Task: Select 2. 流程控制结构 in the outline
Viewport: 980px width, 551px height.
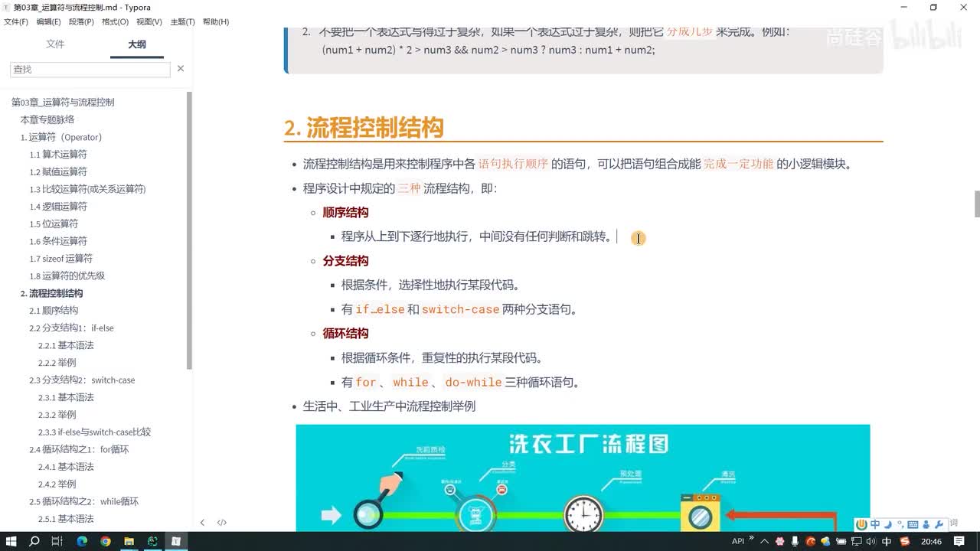Action: pyautogui.click(x=51, y=293)
